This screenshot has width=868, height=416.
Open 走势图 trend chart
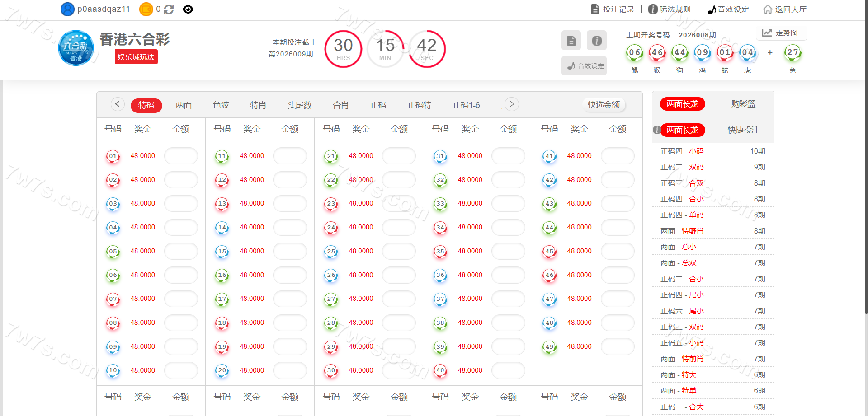point(781,33)
